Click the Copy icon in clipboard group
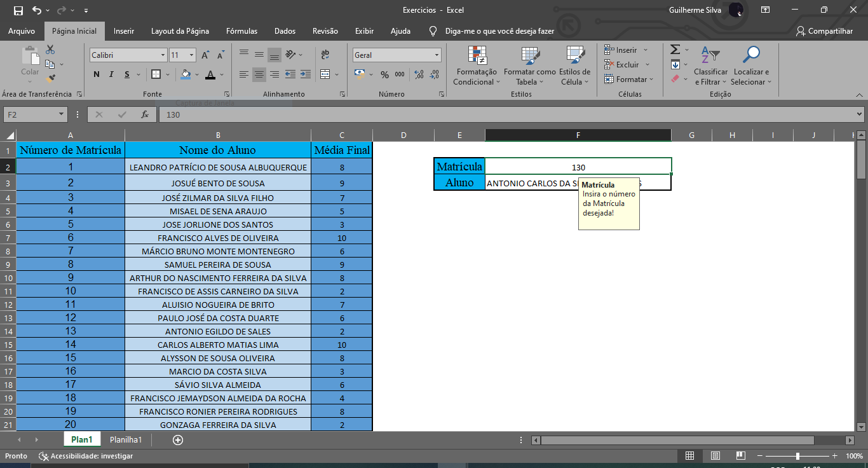The image size is (868, 468). point(50,64)
